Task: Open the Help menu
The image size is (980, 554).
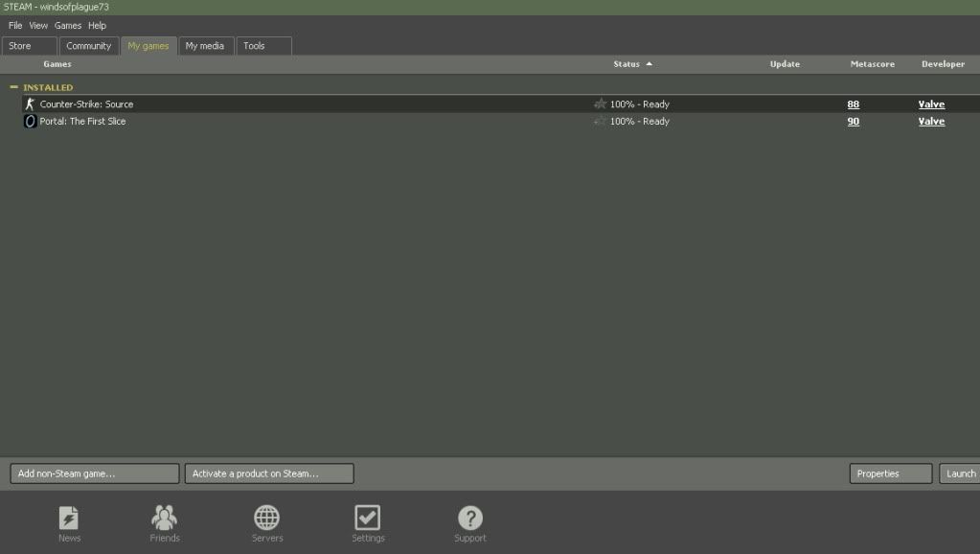Action: pos(97,26)
